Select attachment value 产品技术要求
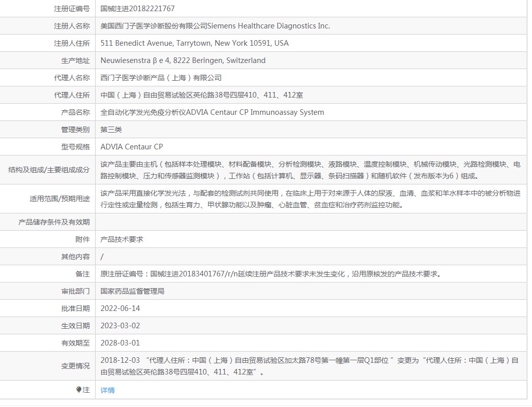The height and width of the screenshot is (407, 532). tap(122, 240)
